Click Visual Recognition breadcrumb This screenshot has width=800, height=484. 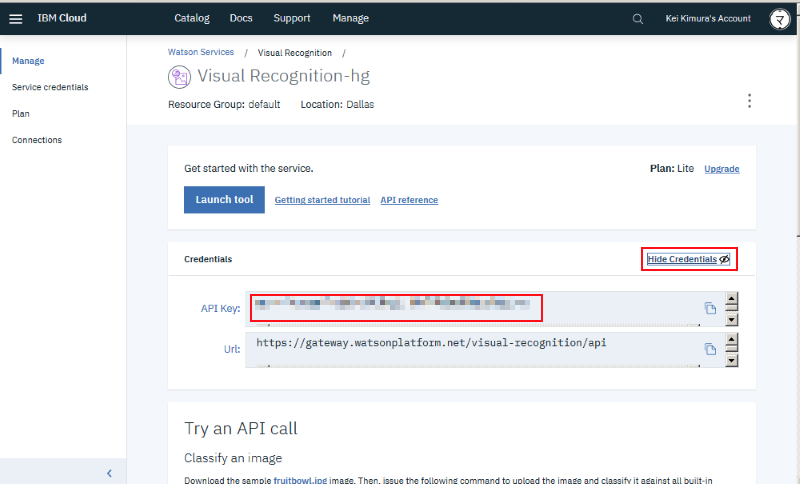click(294, 53)
